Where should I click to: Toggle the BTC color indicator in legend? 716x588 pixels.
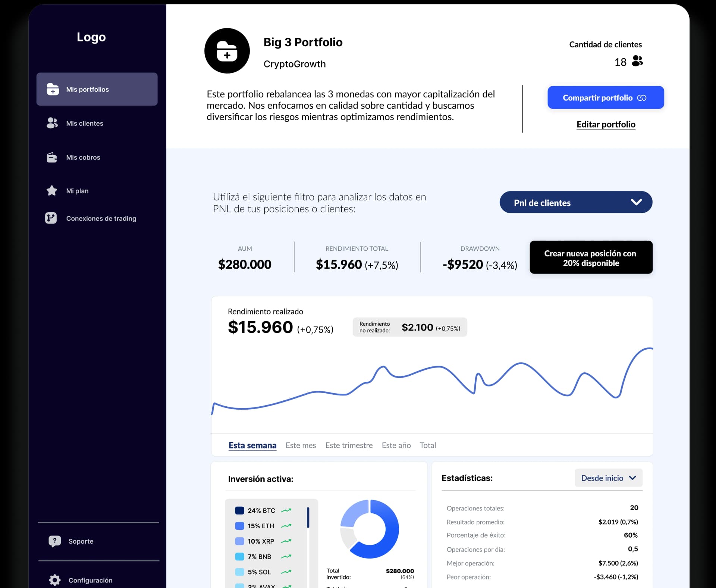coord(240,510)
